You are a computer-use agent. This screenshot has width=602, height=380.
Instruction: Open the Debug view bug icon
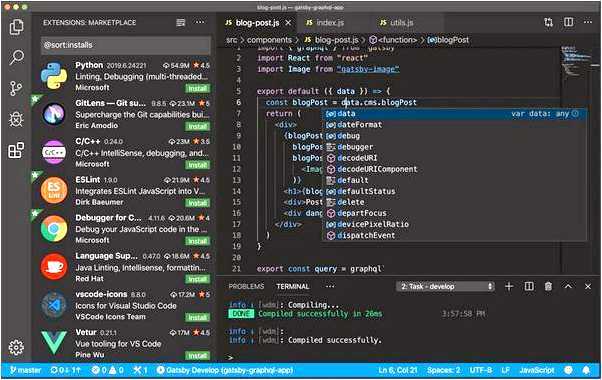[x=16, y=119]
